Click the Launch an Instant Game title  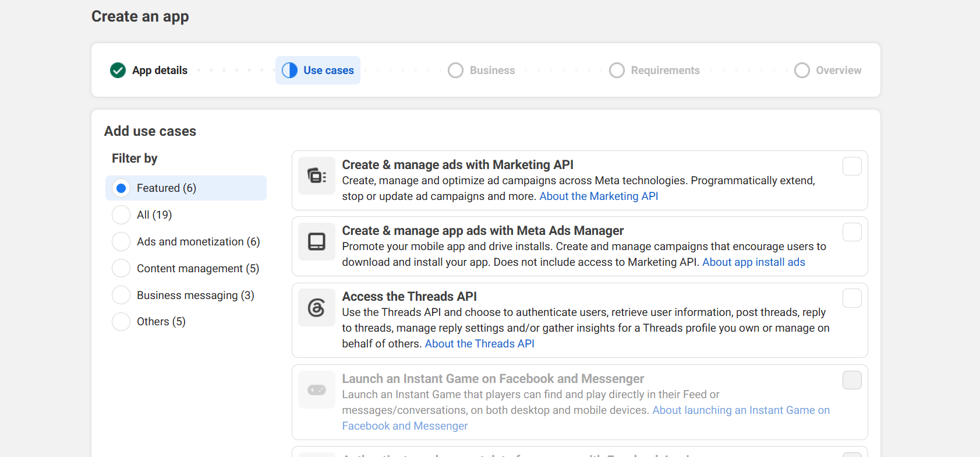tap(493, 379)
